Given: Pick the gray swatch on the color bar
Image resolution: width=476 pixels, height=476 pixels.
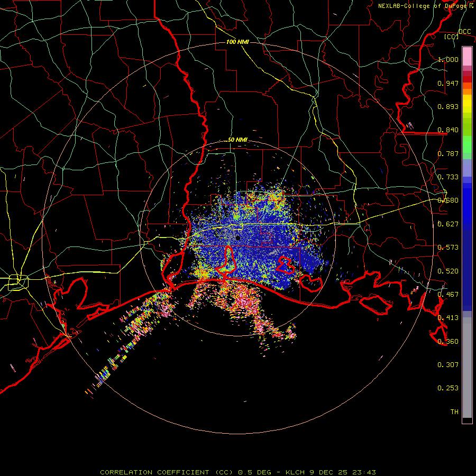Looking at the screenshot, I should 467,368.
